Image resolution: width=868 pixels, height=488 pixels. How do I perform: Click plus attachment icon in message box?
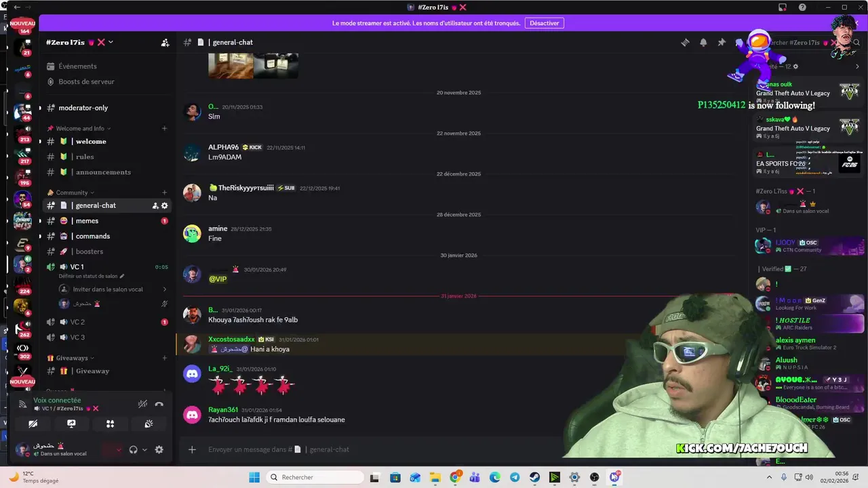(192, 449)
